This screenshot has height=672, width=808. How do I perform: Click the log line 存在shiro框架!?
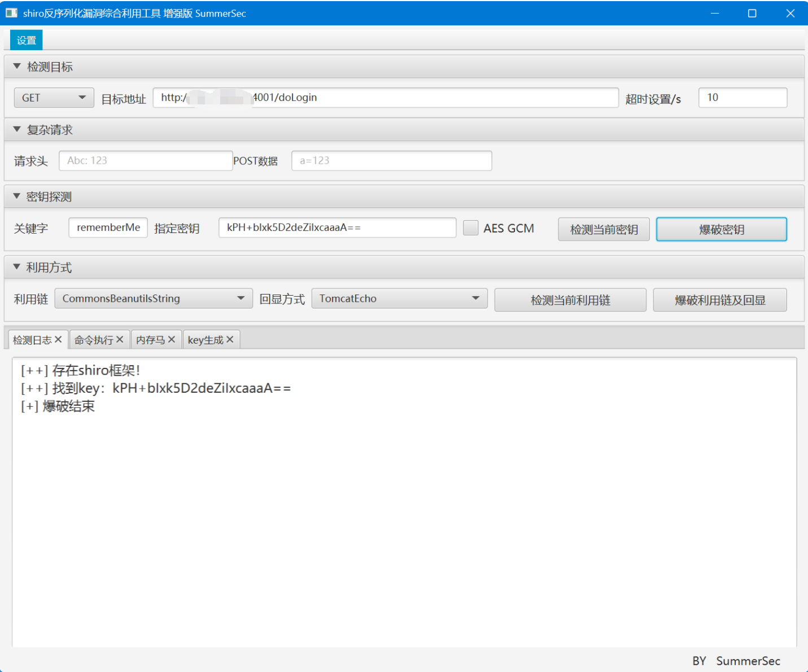click(x=80, y=370)
